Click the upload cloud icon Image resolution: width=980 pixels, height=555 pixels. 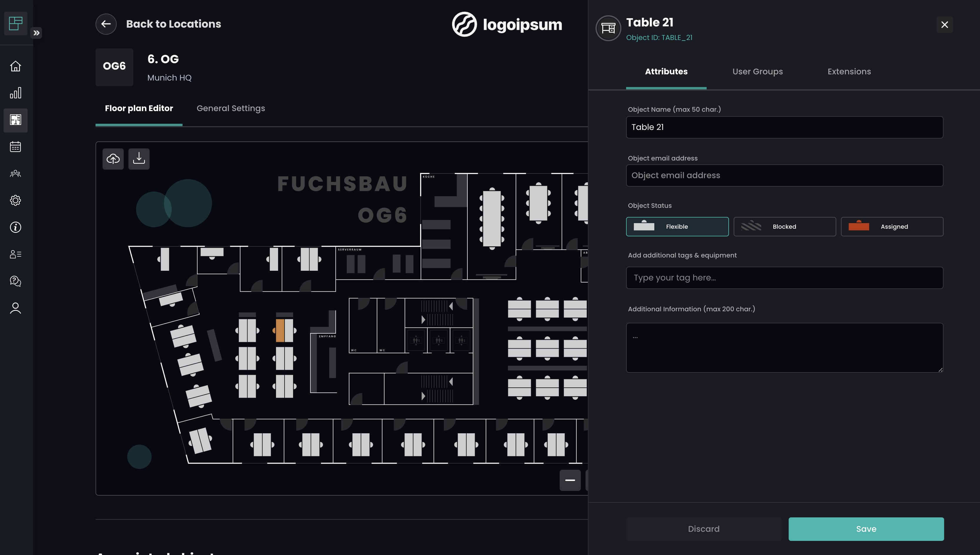(x=113, y=159)
